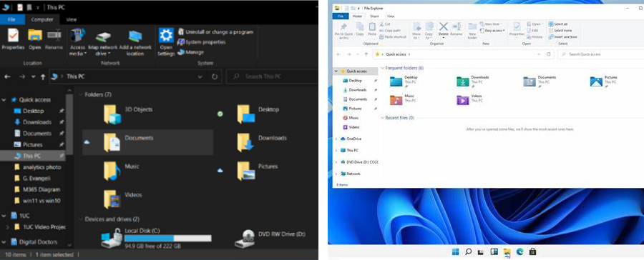Switch to Computer tab in dark window

tap(42, 19)
